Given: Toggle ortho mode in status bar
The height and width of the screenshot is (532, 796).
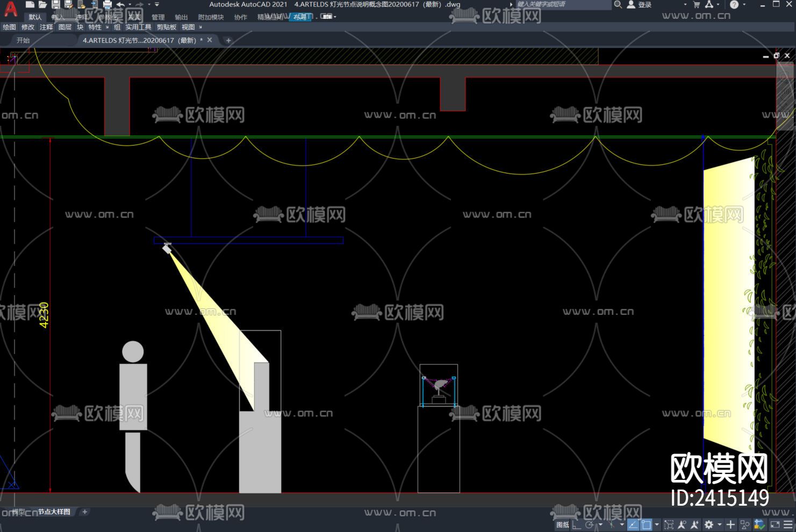Looking at the screenshot, I should click(577, 524).
